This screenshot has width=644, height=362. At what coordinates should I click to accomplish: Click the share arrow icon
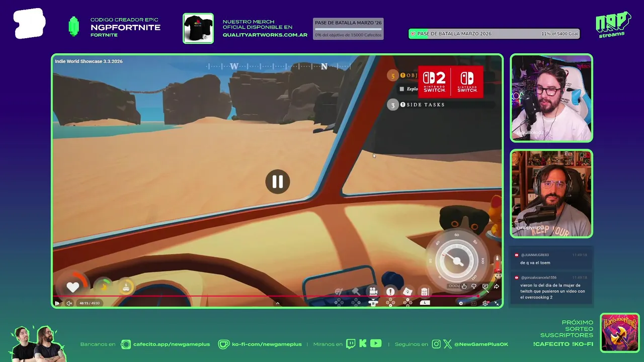click(496, 286)
